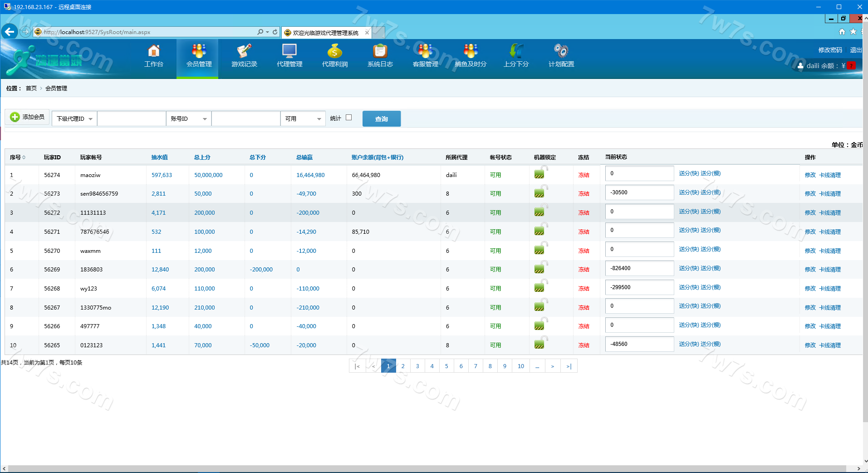Open 代理利润 money bag icon
Screen dimensions: 868x473
(335, 51)
